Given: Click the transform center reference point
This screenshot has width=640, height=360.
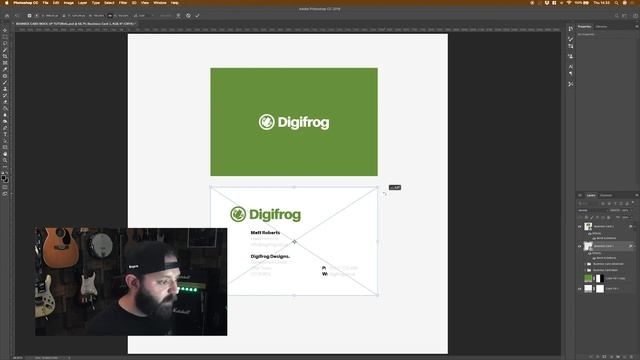Looking at the screenshot, I should coord(294,242).
